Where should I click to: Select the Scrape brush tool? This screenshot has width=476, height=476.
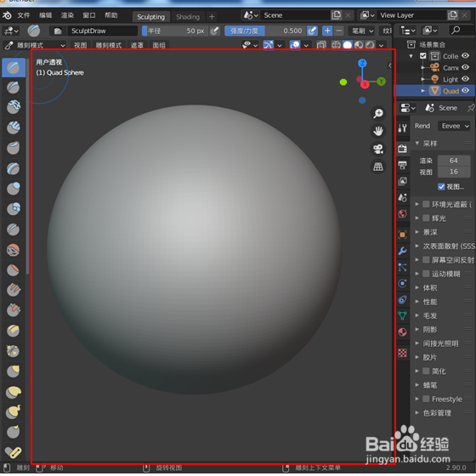pos(14,310)
